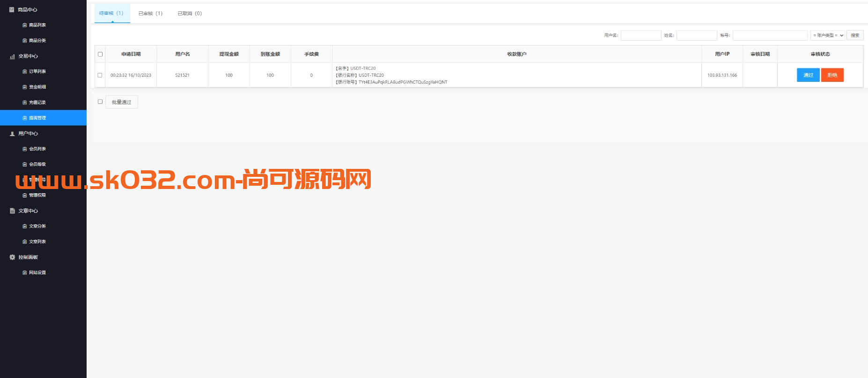868x378 pixels.
Task: Click the username cell 521521
Action: (x=183, y=75)
